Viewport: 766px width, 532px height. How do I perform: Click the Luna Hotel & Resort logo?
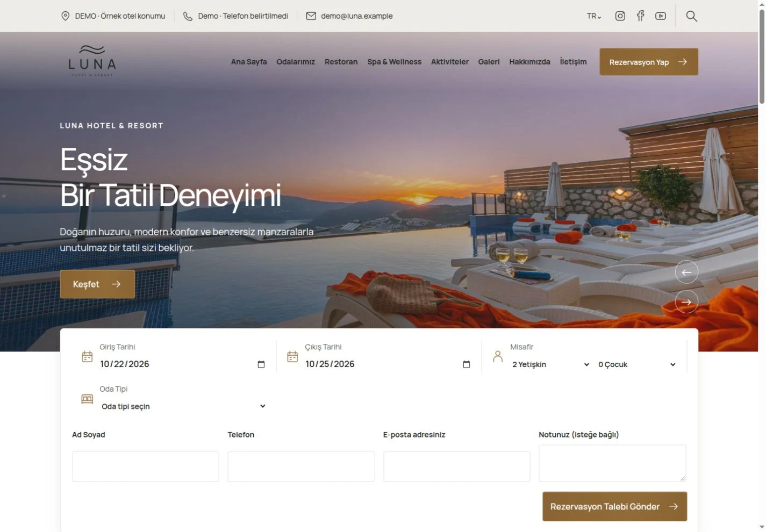[x=92, y=61]
